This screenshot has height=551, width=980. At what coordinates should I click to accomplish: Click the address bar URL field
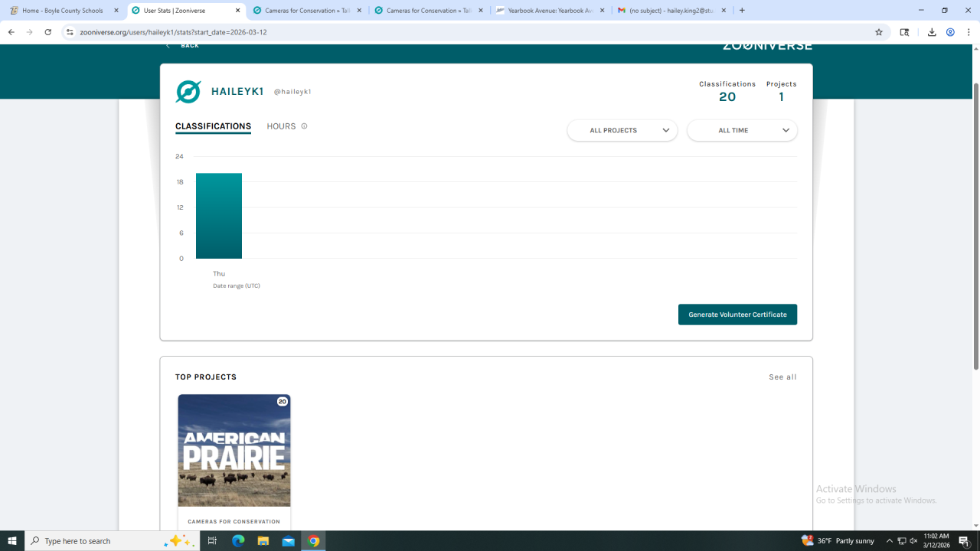point(475,32)
